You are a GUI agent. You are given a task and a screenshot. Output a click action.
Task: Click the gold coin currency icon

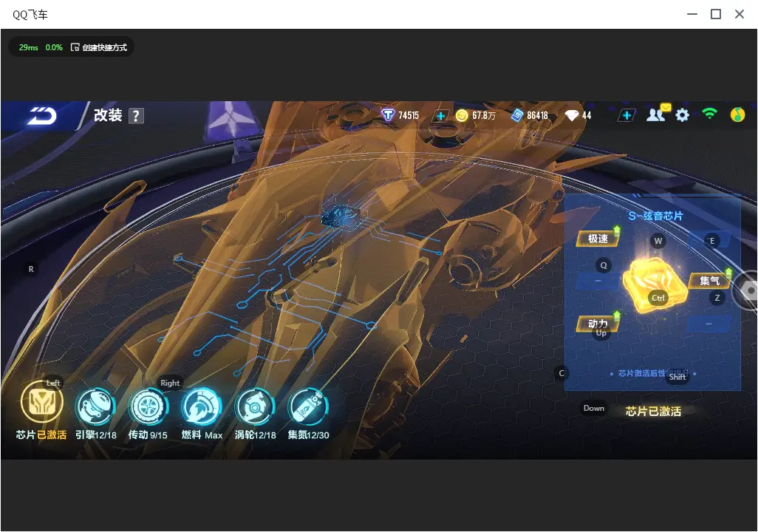462,115
